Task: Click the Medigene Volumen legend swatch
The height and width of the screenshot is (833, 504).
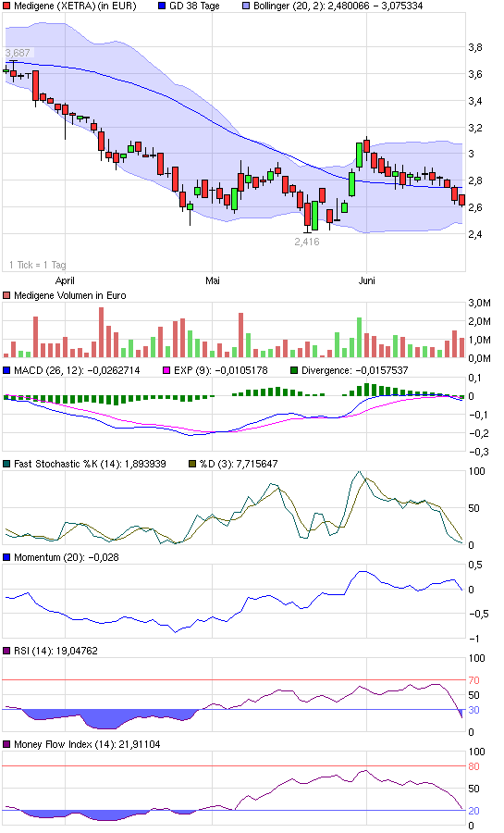Action: [6, 295]
